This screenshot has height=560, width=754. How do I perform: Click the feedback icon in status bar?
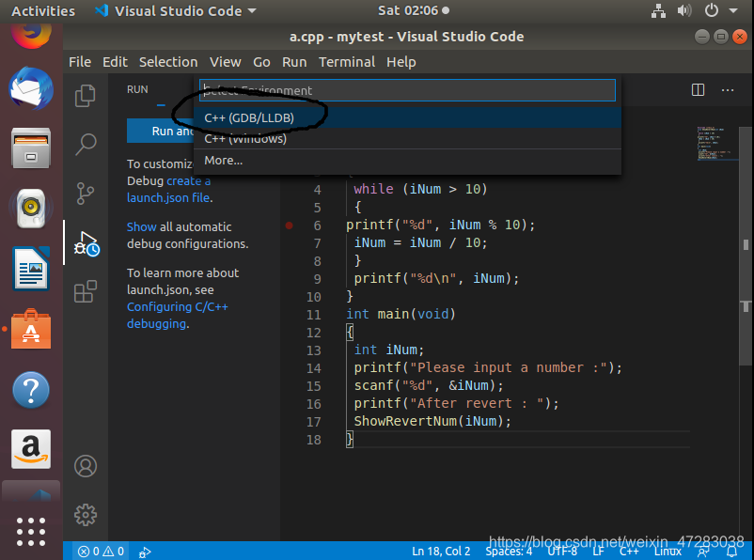coord(703,552)
